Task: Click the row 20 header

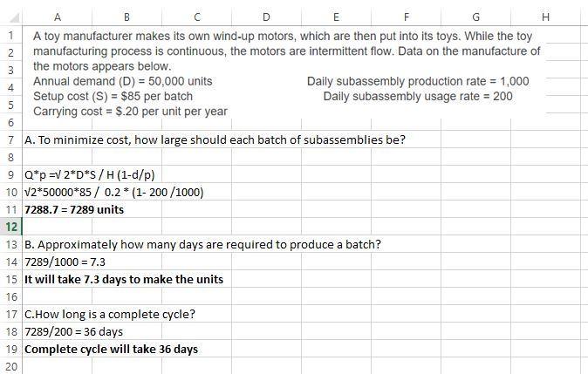Action: click(x=10, y=366)
